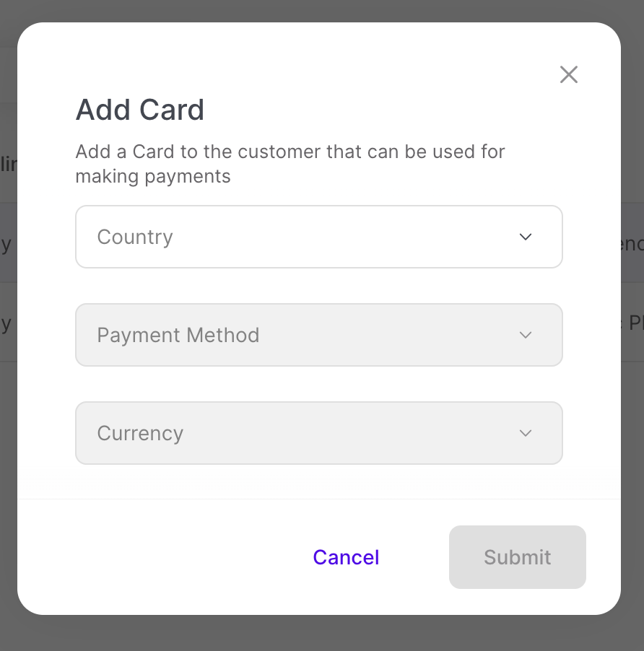Select the Add Card dialog title

139,110
